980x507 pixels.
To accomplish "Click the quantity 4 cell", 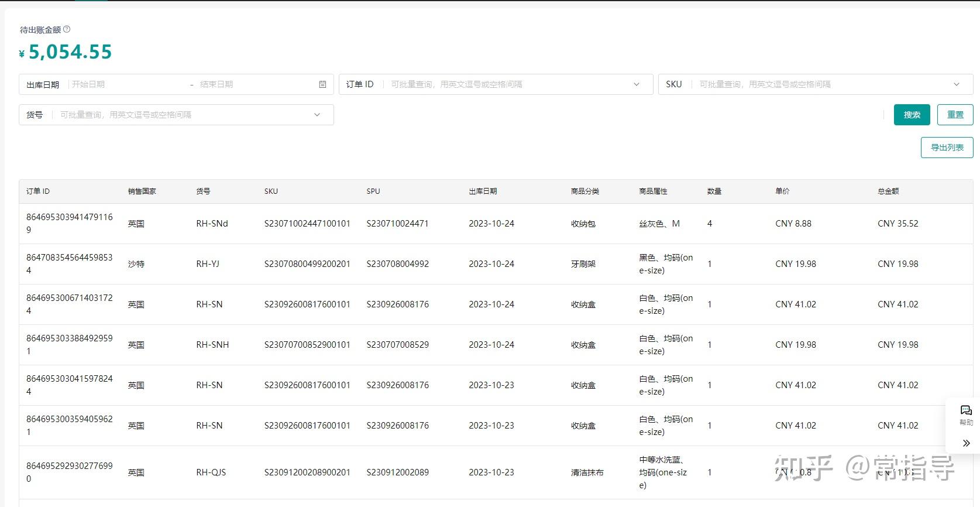I will click(x=710, y=224).
